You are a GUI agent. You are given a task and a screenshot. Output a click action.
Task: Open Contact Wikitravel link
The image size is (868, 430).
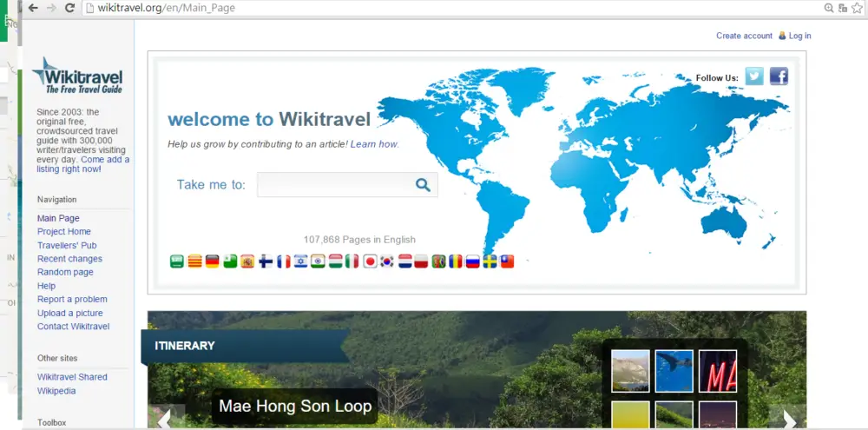click(x=73, y=327)
